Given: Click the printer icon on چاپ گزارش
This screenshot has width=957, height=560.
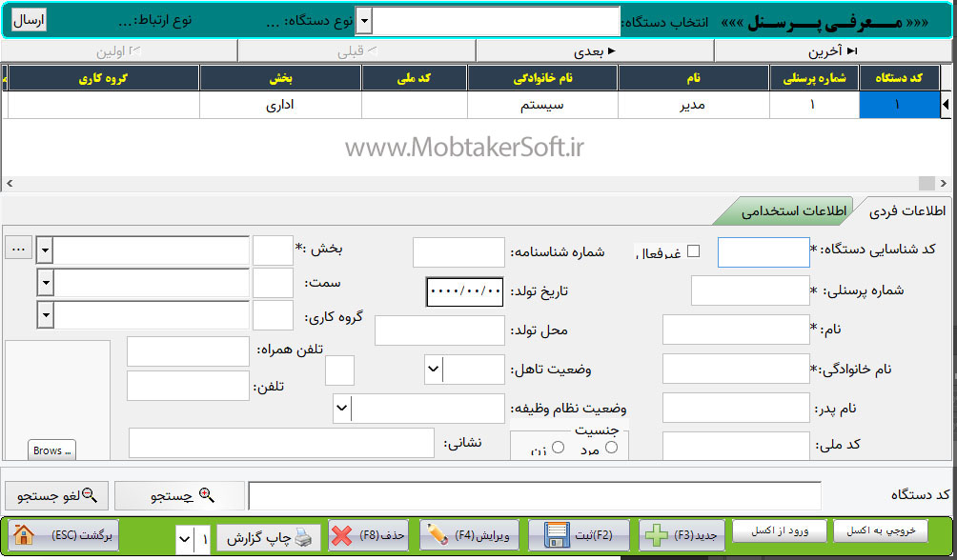Looking at the screenshot, I should pyautogui.click(x=301, y=536).
